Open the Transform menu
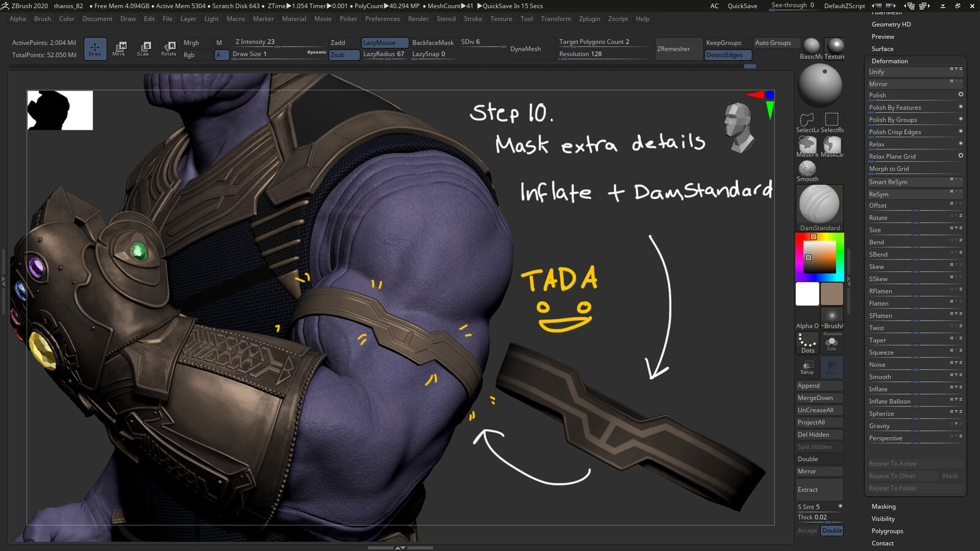Screen dimensions: 980x551 point(556,19)
